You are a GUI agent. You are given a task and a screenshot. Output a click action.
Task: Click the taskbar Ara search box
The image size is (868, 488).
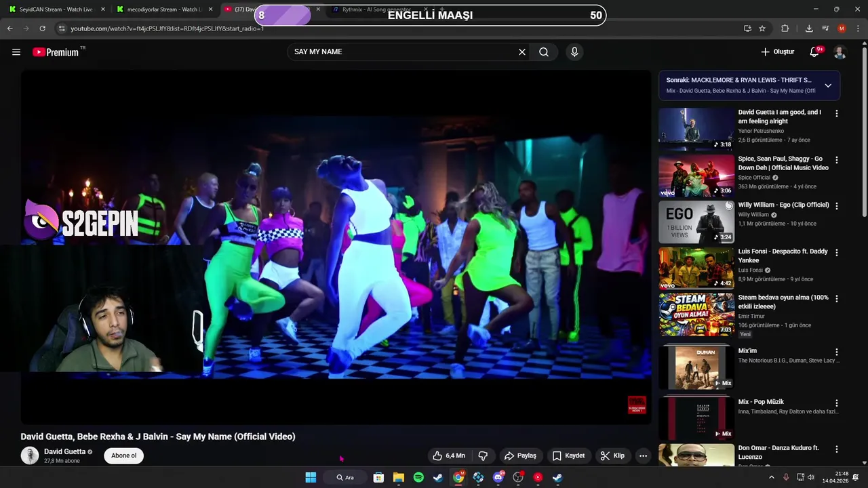(346, 477)
